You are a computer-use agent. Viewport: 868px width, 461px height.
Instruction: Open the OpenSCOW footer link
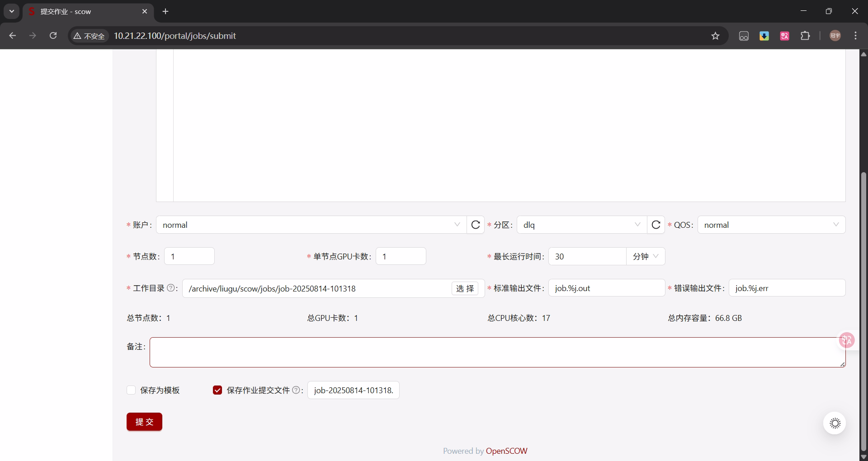tap(506, 451)
